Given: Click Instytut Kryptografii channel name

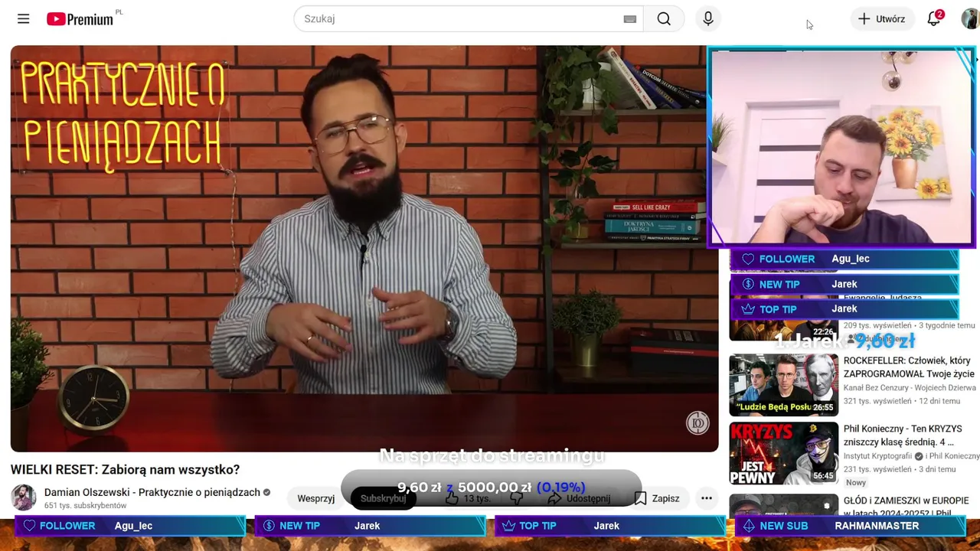Looking at the screenshot, I should tap(878, 456).
